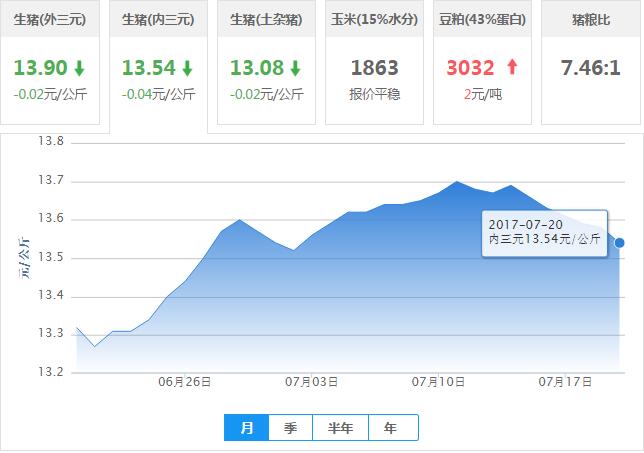Click the 元/公斤 y-axis title
644x453 pixels.
tap(25, 258)
